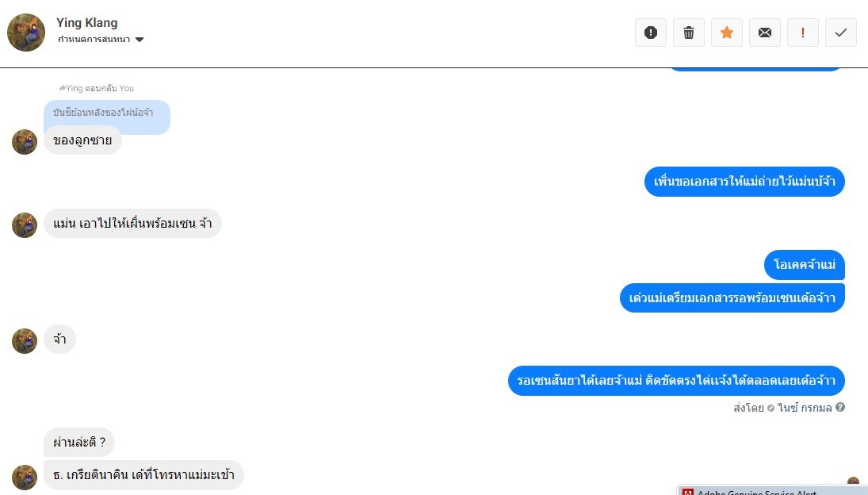Open Ying Klang profile picture in header
Viewport: 868px width, 495px height.
coord(26,33)
